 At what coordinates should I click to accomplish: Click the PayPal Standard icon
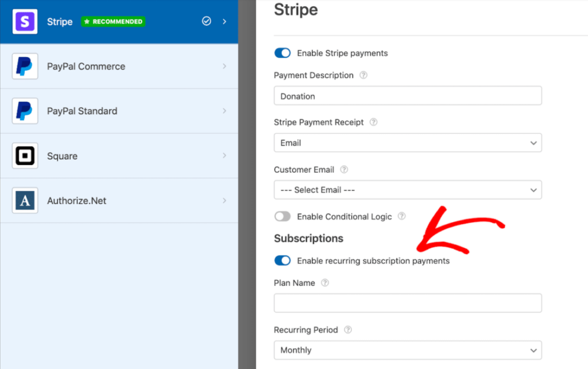pos(24,111)
